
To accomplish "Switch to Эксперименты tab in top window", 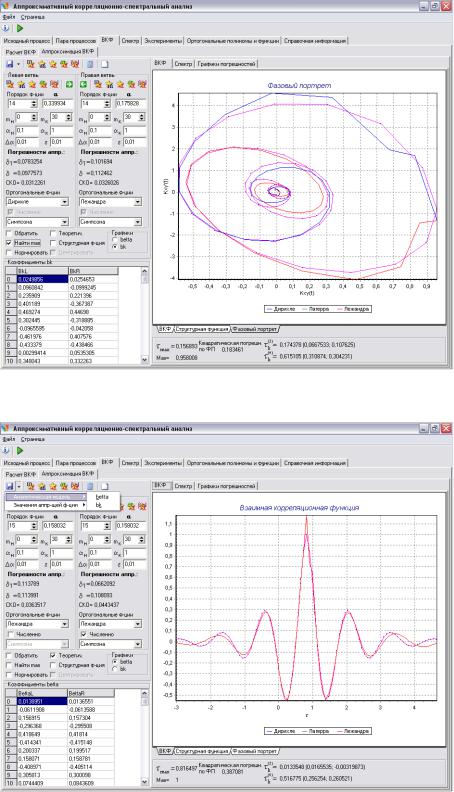I will (163, 41).
